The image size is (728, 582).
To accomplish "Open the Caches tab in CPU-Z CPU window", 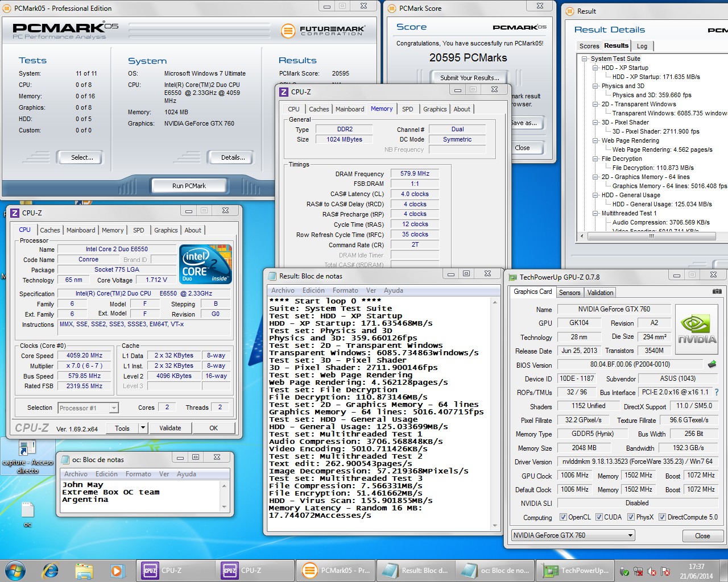I will click(49, 230).
